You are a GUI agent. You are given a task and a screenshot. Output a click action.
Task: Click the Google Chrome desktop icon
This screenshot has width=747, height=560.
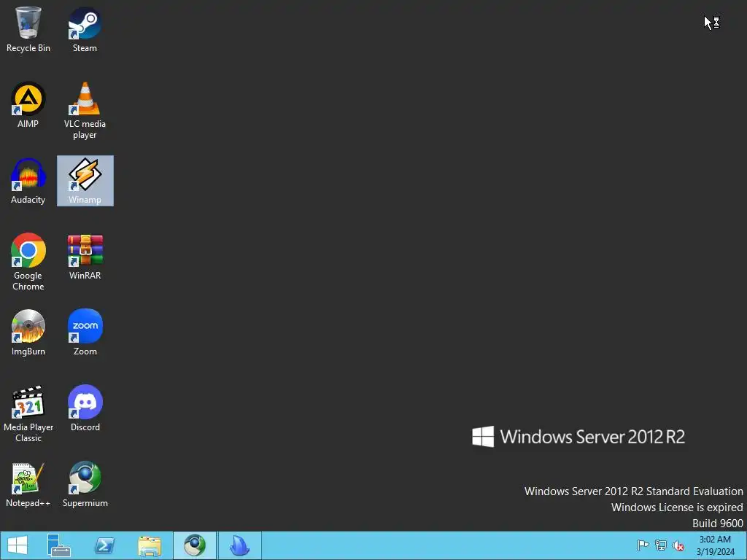tap(28, 262)
